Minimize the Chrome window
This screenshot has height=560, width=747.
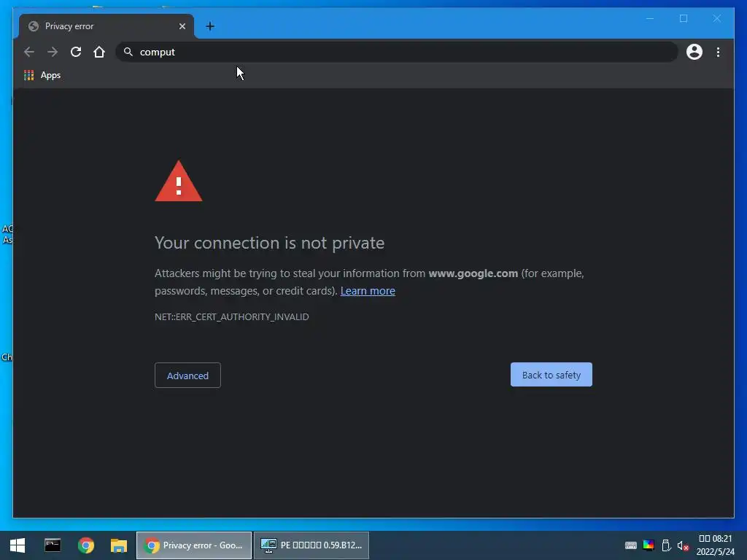point(650,18)
